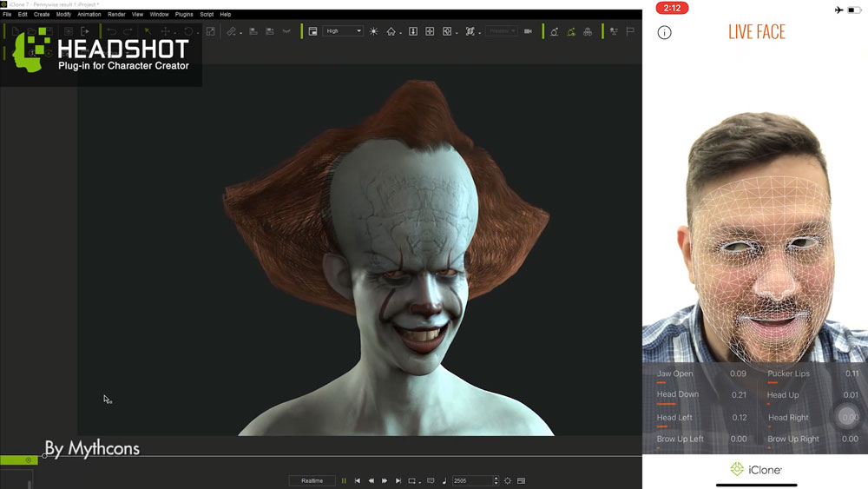
Task: Click the link tool icon
Action: pyautogui.click(x=232, y=31)
